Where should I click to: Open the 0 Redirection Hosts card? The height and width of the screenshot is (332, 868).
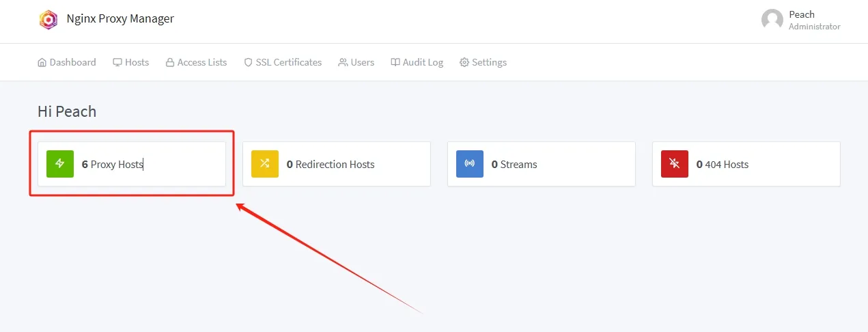[337, 164]
